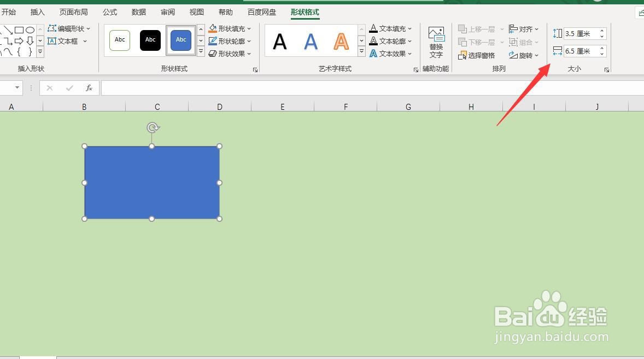Screen dimensions: 644x359
Task: Select the oval shape tool
Action: (30, 30)
